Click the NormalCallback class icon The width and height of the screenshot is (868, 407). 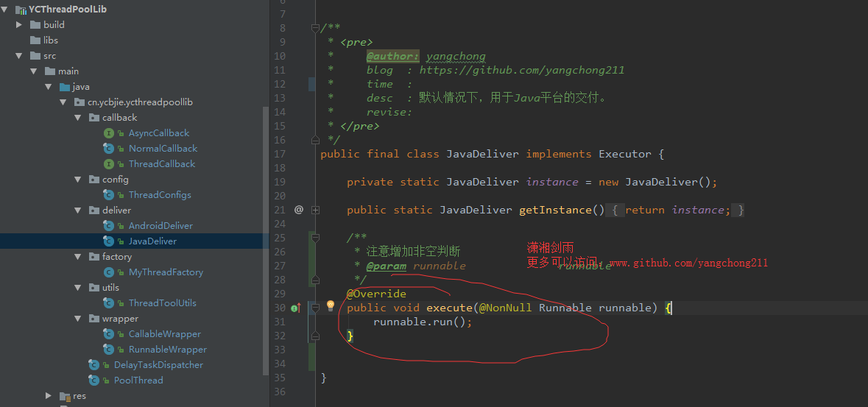[x=109, y=149]
